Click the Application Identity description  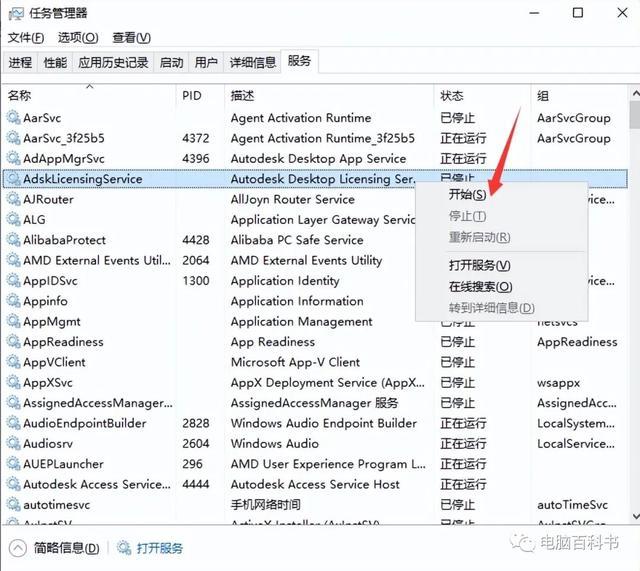tap(285, 281)
